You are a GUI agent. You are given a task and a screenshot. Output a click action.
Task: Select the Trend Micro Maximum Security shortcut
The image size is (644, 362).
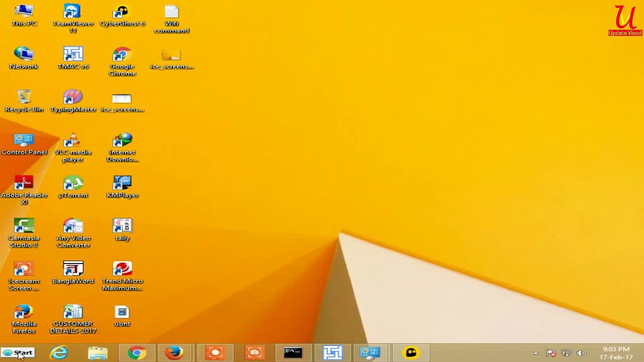click(122, 277)
